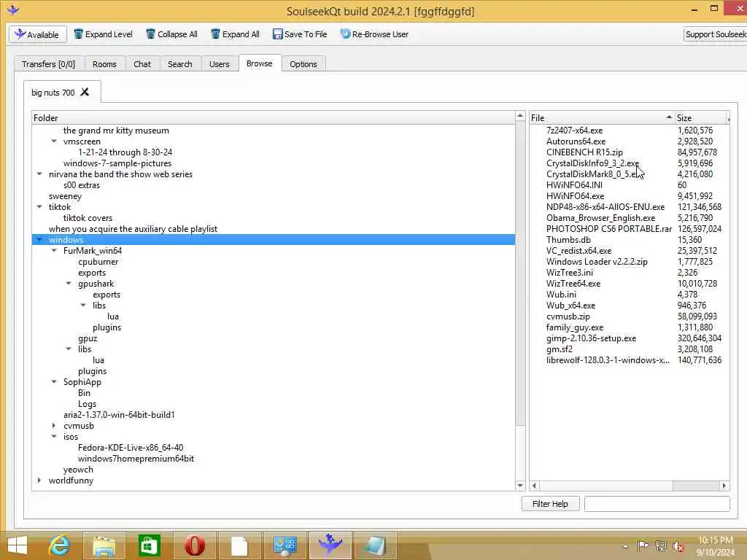
Task: Collapse the FurMark_win64 folder
Action: (54, 251)
